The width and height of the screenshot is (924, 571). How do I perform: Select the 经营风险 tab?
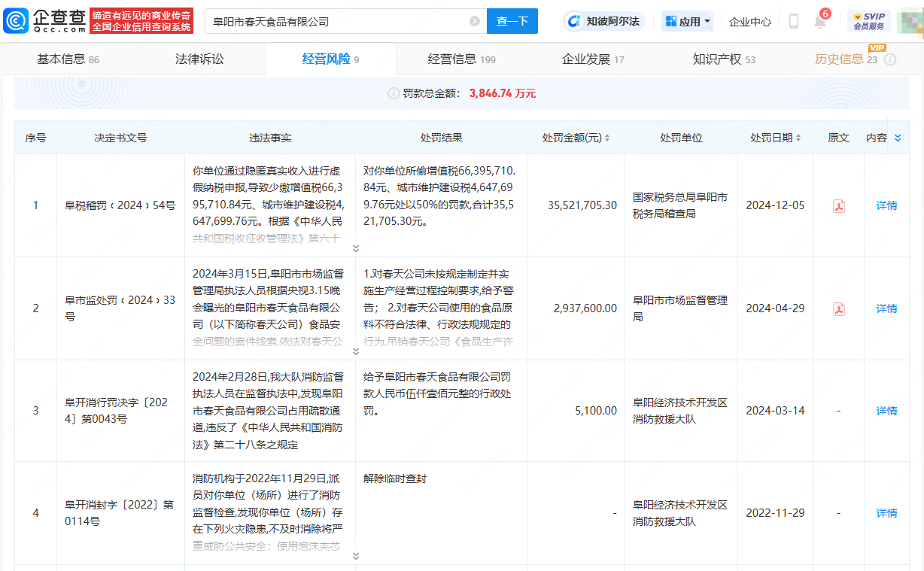(x=330, y=59)
